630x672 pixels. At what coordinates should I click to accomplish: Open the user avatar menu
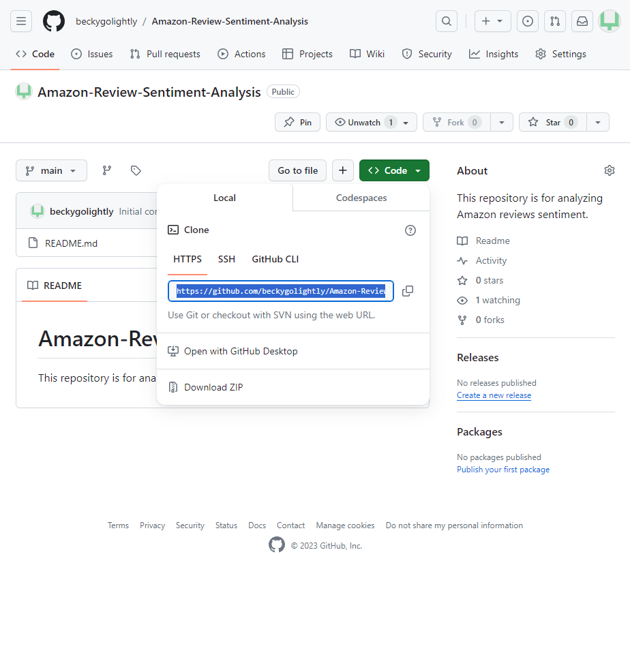point(610,21)
